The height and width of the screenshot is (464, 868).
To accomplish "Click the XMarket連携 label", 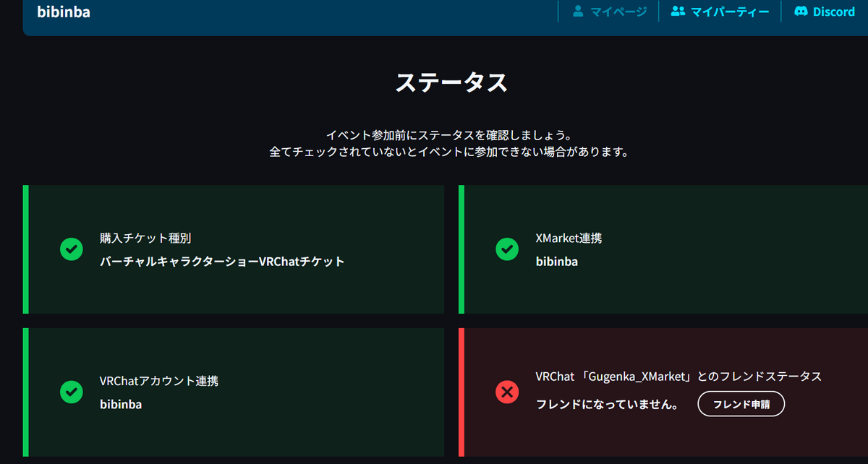I will [x=569, y=238].
